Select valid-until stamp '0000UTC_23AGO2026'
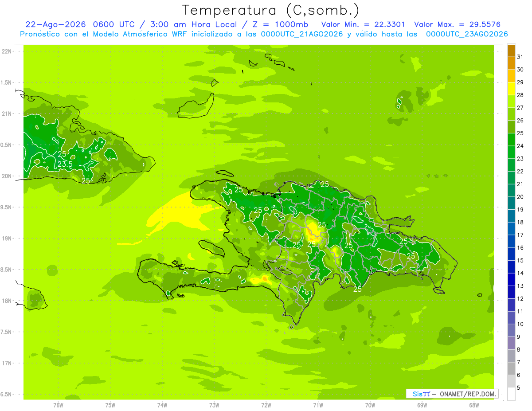 click(467, 34)
